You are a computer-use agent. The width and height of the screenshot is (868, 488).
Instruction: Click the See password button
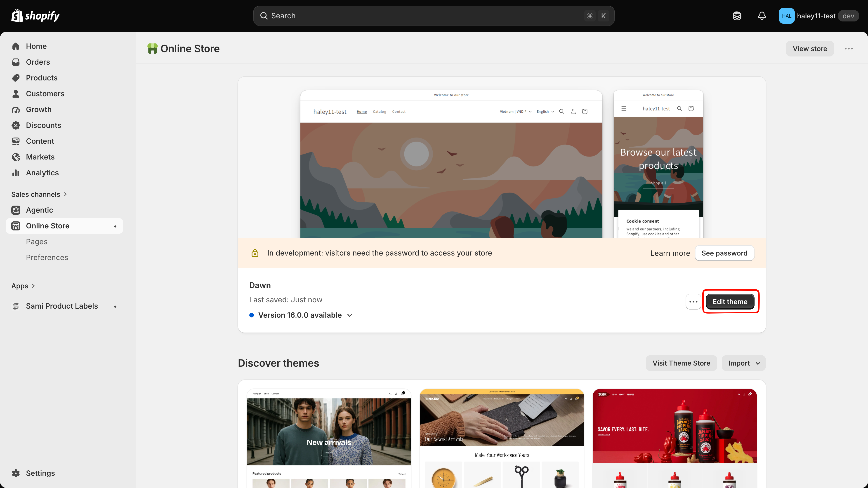(724, 253)
